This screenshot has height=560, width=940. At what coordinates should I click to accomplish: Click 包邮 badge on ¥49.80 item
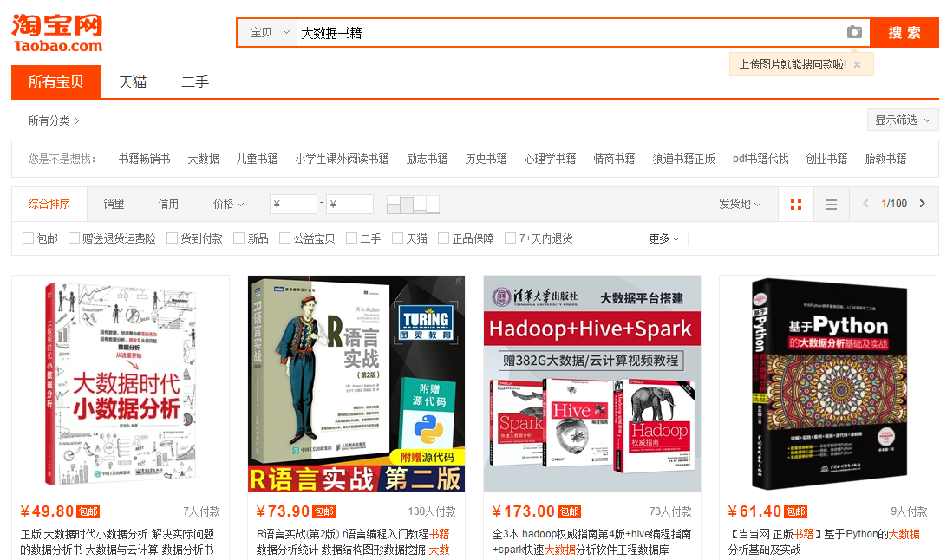click(x=88, y=511)
